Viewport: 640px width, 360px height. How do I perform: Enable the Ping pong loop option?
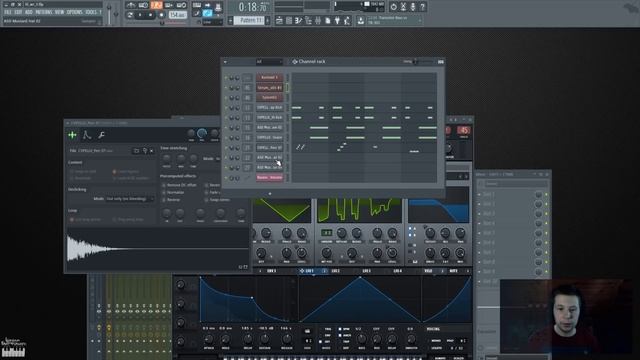click(129, 220)
